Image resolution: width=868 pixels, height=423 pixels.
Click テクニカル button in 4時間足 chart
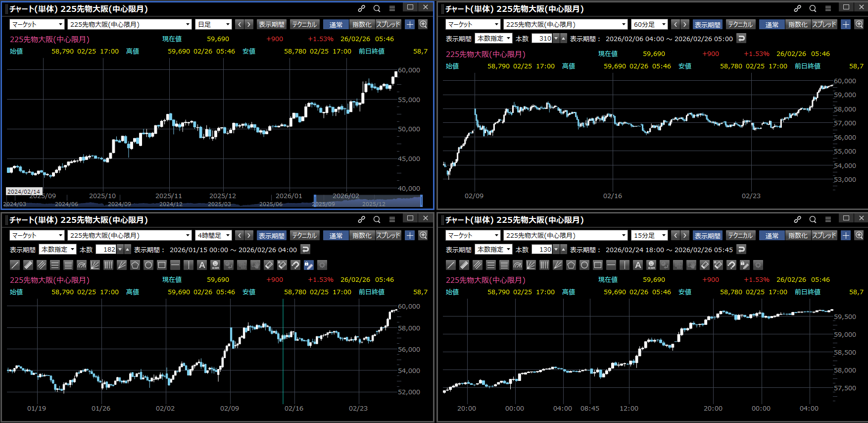304,235
